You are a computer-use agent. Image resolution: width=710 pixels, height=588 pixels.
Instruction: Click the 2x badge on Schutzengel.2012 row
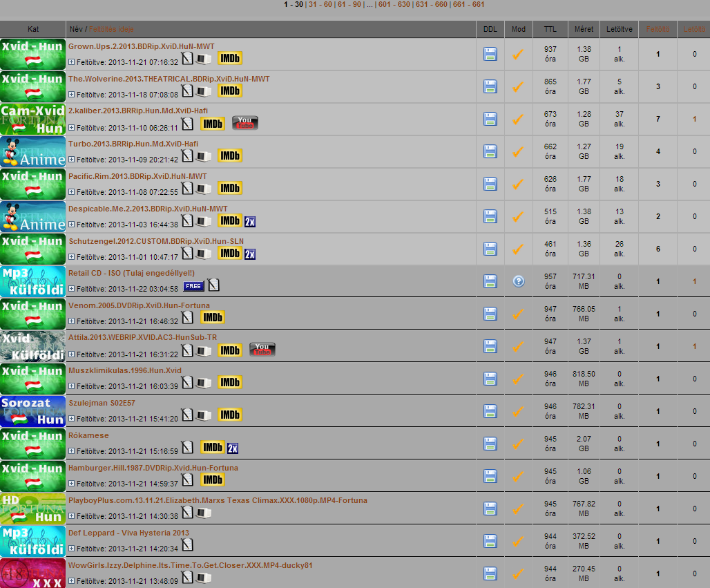click(250, 254)
